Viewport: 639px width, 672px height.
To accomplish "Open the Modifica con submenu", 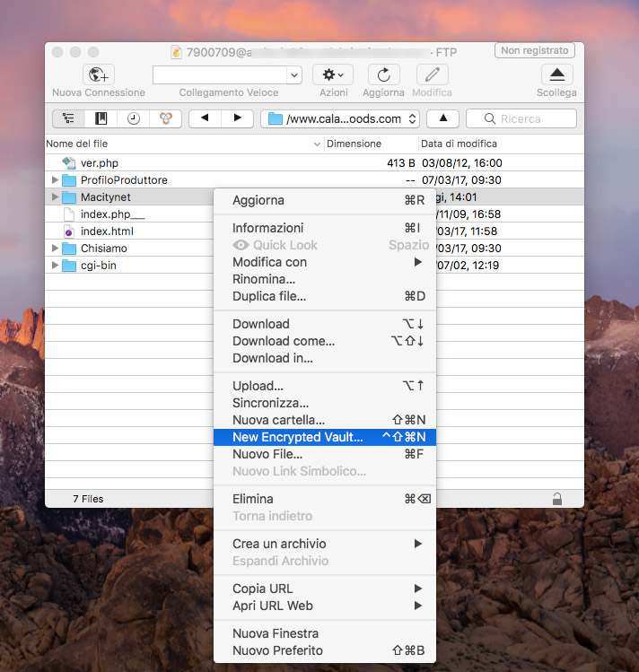I will [325, 262].
